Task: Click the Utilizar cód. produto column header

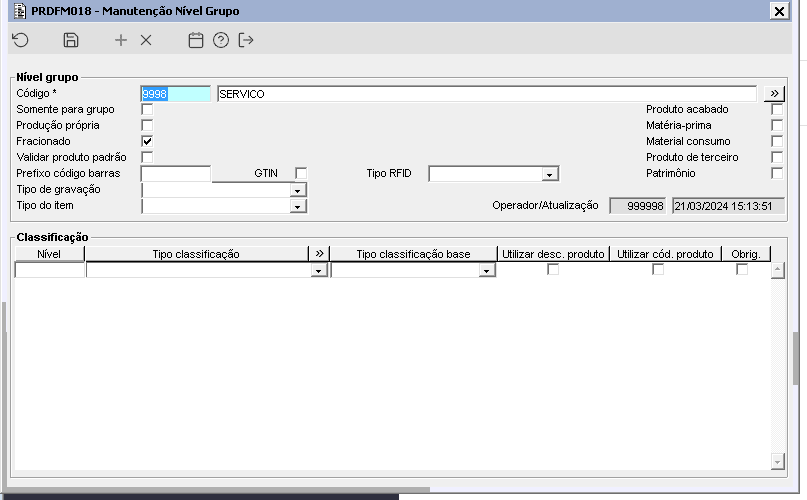Action: (x=665, y=254)
